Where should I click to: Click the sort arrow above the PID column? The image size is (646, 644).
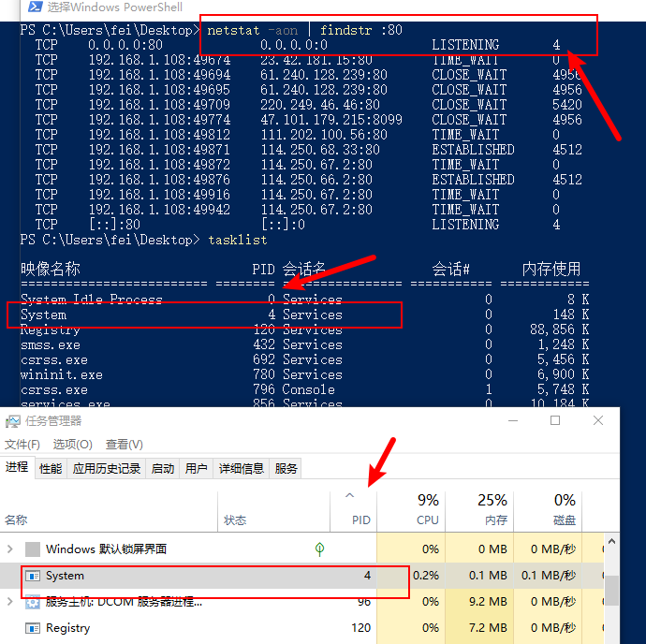coord(349,495)
